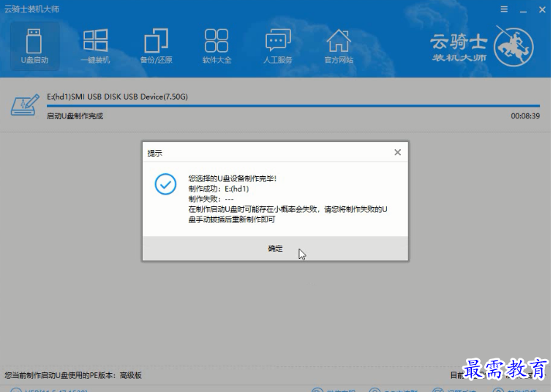Click the 确定 button in dialog
This screenshot has width=553, height=392.
[x=275, y=249]
